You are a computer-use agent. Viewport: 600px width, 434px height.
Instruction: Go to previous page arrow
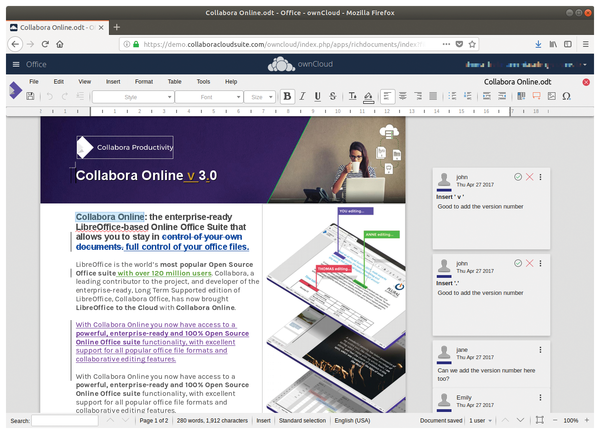pos(505,420)
